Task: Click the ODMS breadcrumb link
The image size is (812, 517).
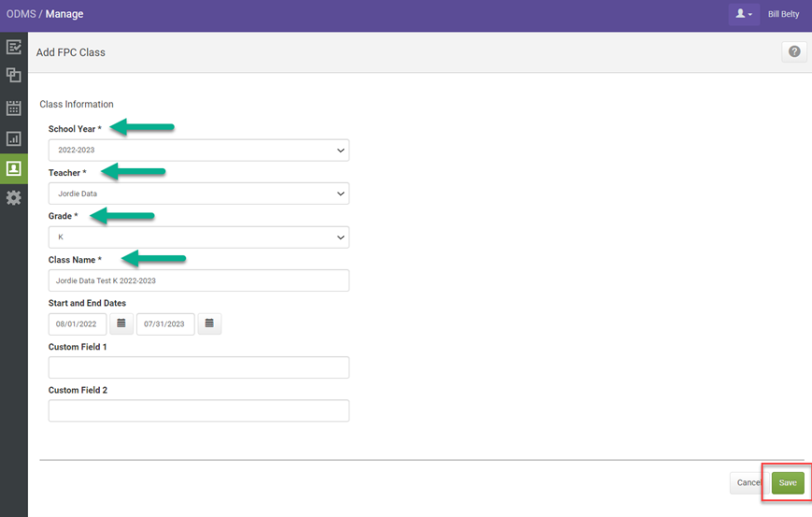Action: click(21, 14)
